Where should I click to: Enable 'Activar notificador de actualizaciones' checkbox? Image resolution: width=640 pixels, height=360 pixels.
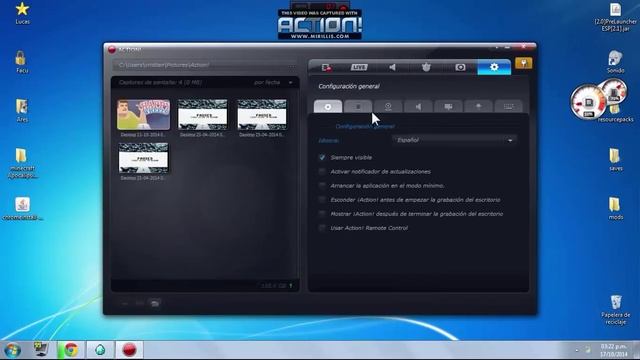[x=322, y=171]
